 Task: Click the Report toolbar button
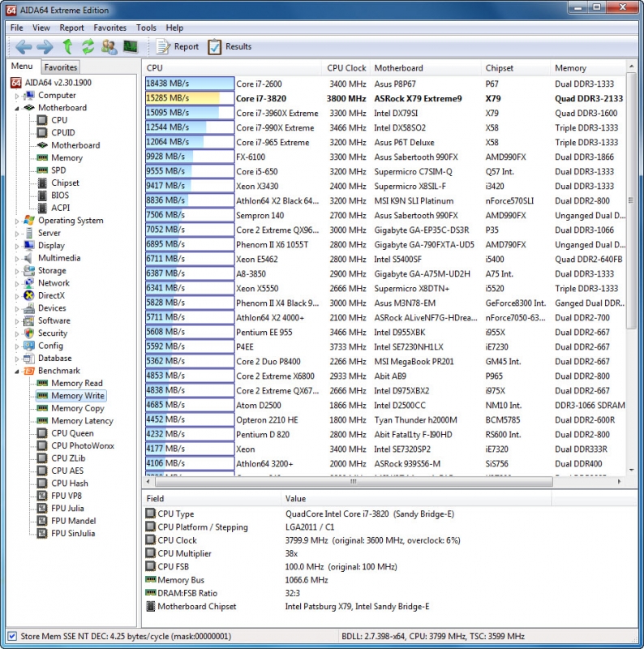(178, 47)
